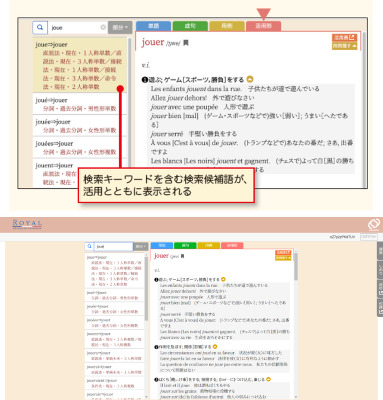
Task: Open the third grey side tab with external-link icon
Action: point(380,288)
